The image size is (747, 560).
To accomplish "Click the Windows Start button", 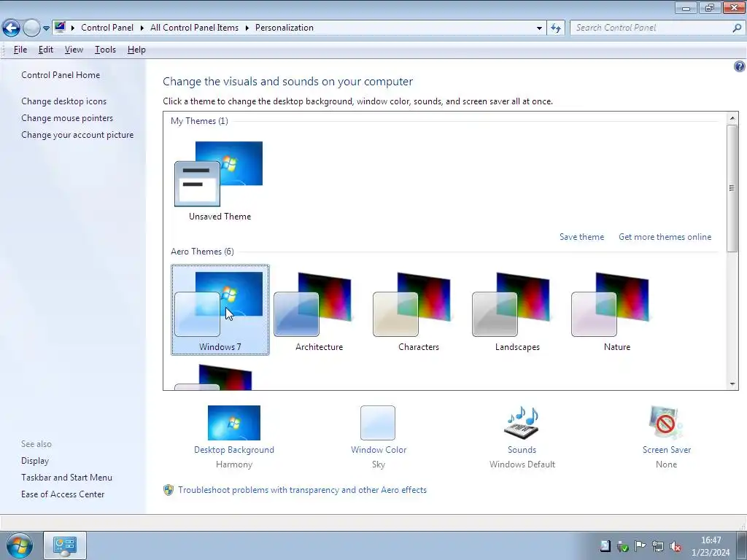I will coord(20,545).
